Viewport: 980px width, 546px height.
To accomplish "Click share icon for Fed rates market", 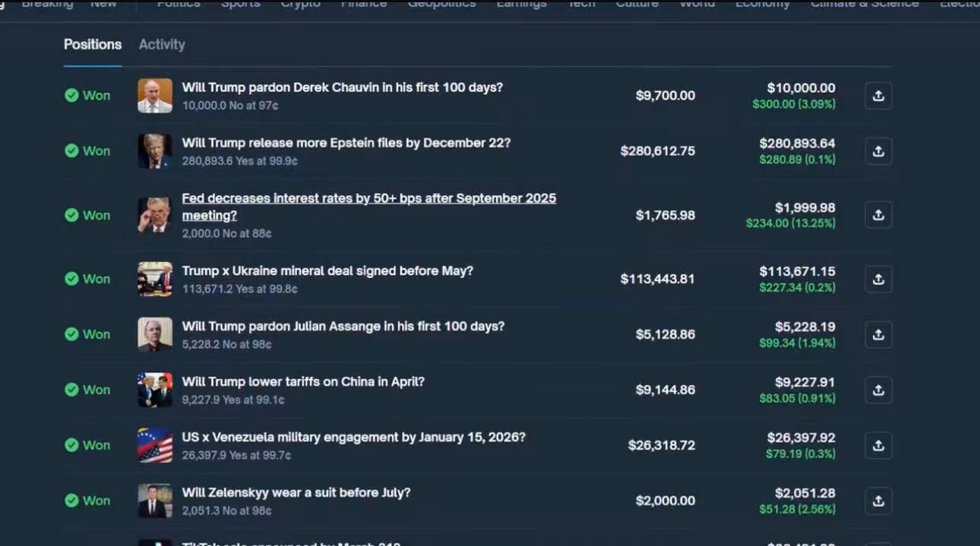I will click(x=878, y=215).
